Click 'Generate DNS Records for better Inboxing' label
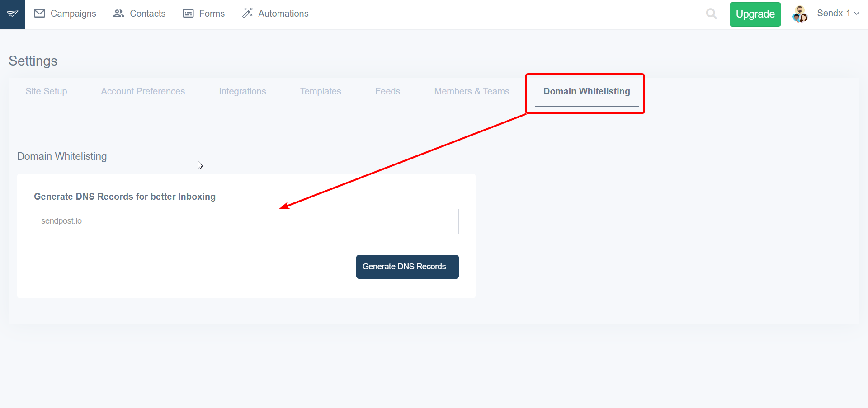 [x=125, y=197]
